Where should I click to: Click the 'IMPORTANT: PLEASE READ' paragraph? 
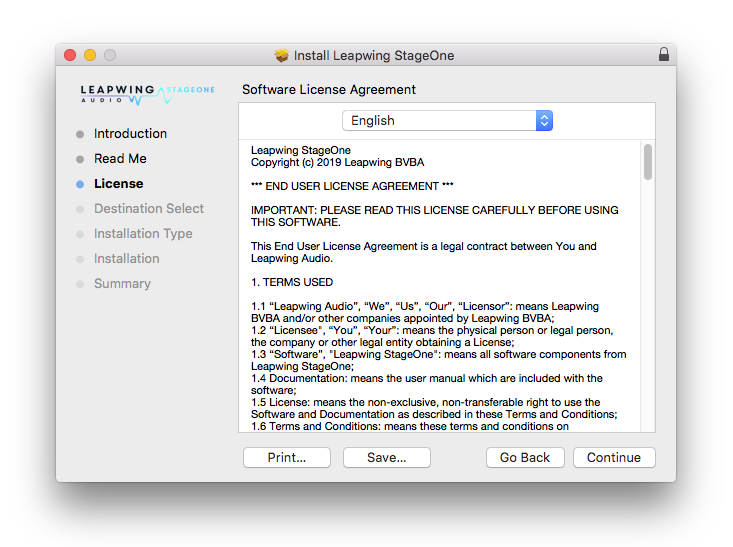[434, 216]
